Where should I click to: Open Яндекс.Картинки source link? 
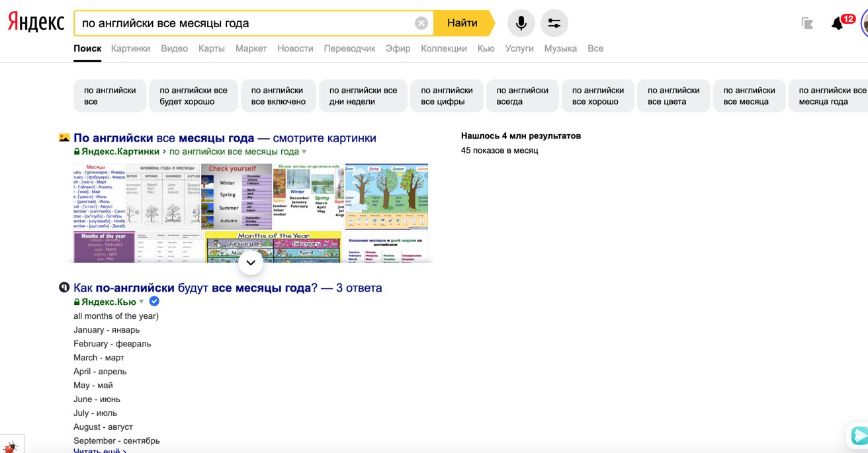pos(120,151)
